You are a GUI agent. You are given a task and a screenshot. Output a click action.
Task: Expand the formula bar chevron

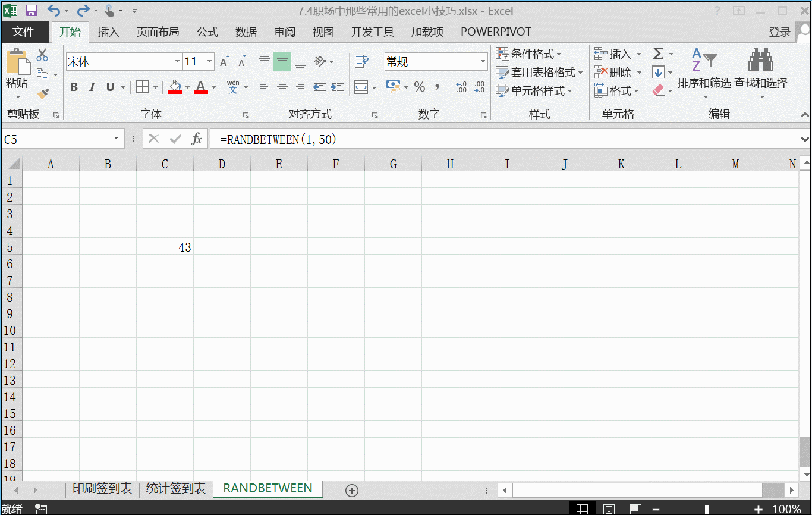[805, 139]
